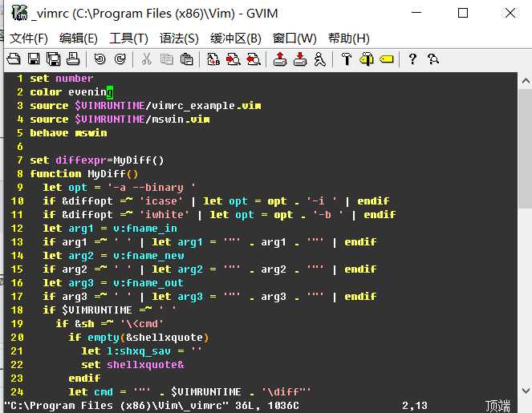Open the 工具(T) menu
The width and height of the screenshot is (532, 413).
point(128,38)
